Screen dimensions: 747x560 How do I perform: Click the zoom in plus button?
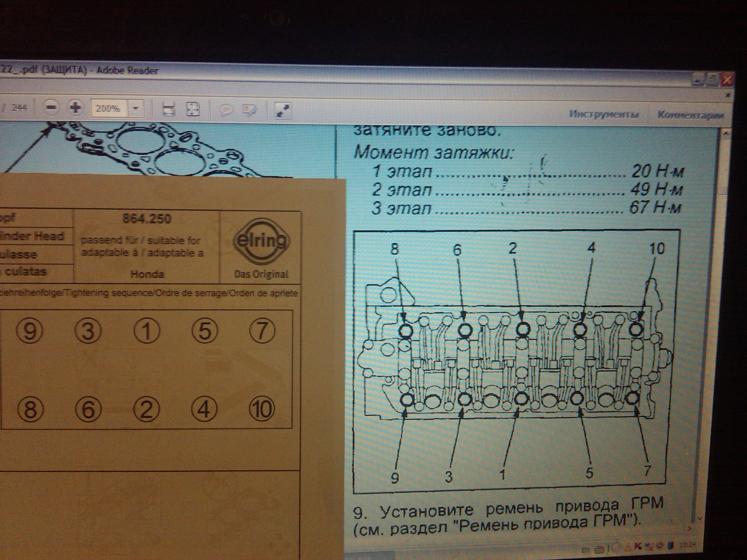76,108
